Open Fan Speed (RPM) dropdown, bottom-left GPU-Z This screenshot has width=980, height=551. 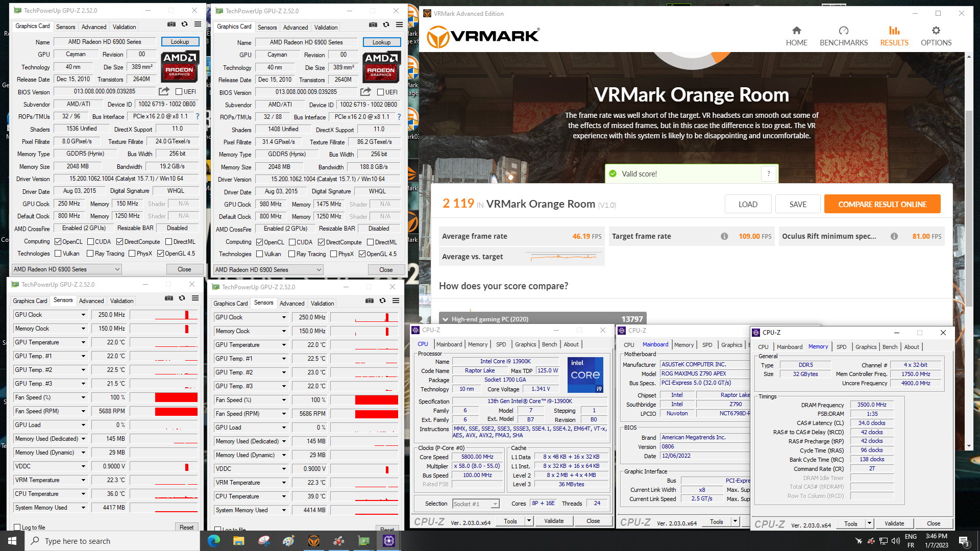click(83, 411)
